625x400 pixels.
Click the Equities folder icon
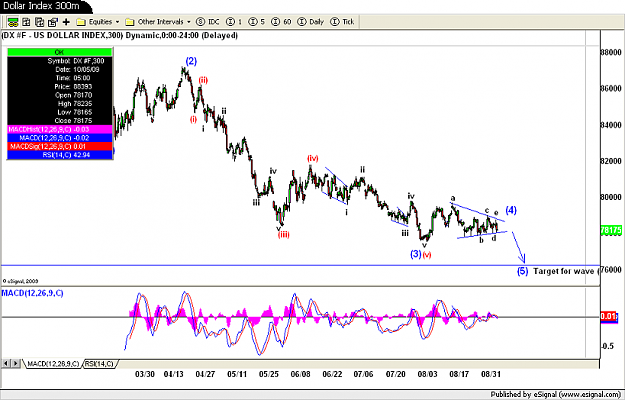tap(81, 22)
